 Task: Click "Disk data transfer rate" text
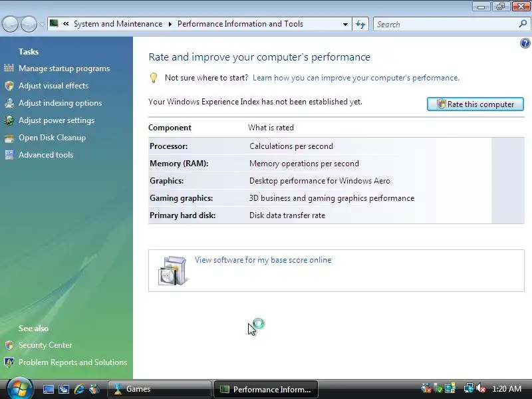(x=287, y=215)
